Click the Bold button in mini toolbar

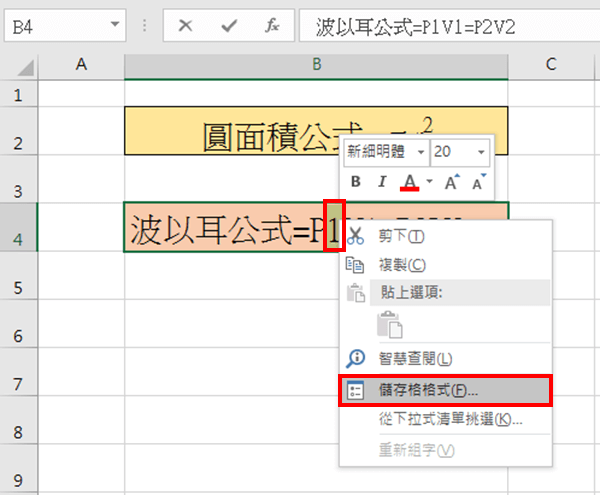357,182
